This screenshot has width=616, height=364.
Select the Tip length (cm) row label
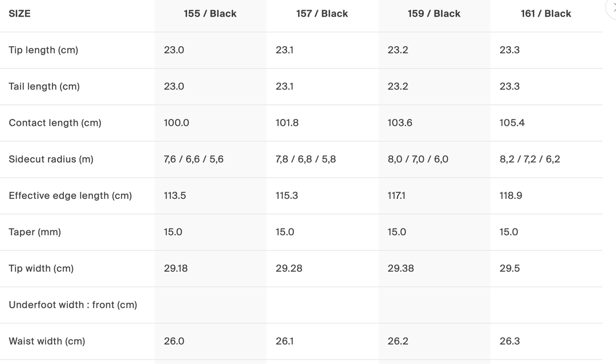coord(43,50)
